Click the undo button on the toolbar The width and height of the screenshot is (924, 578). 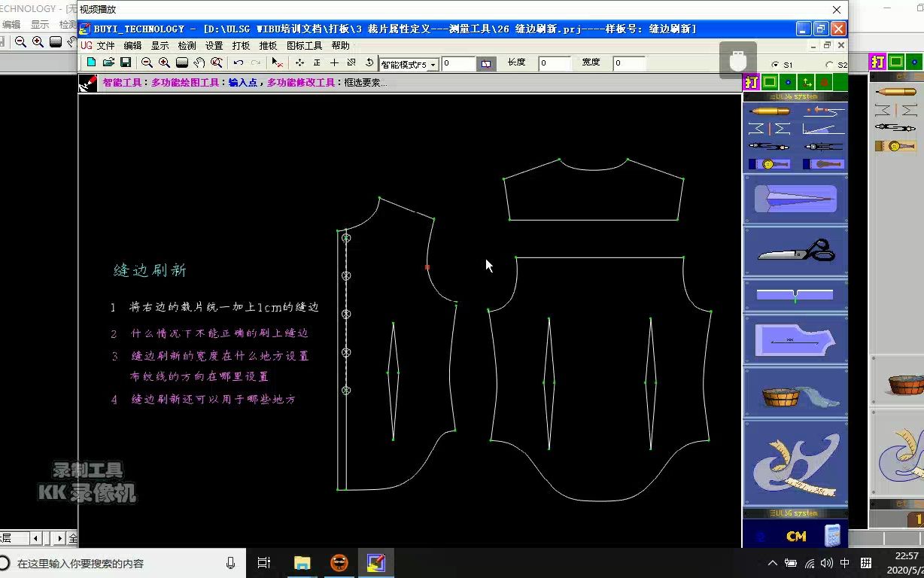click(237, 63)
